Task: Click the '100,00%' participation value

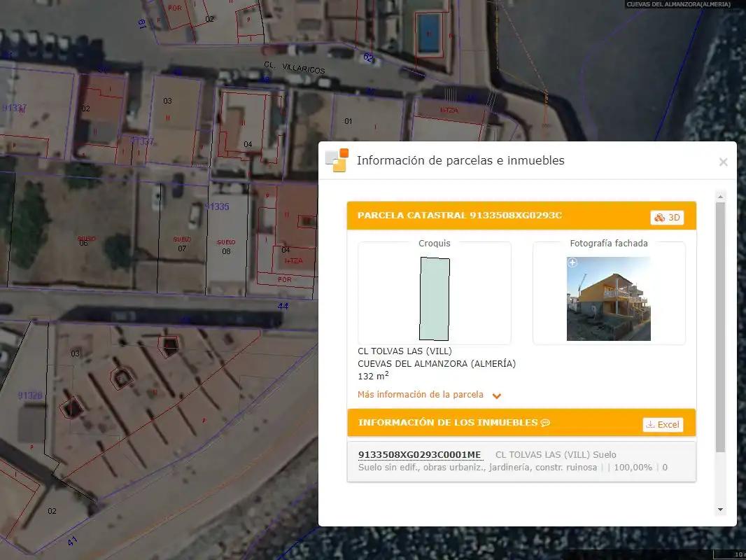Action: pyautogui.click(x=633, y=467)
